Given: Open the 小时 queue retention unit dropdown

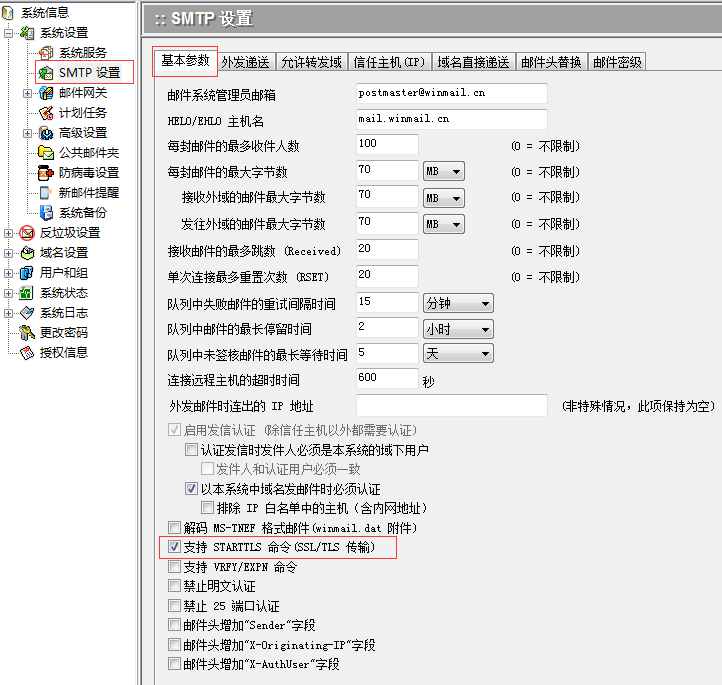Looking at the screenshot, I should pos(458,328).
